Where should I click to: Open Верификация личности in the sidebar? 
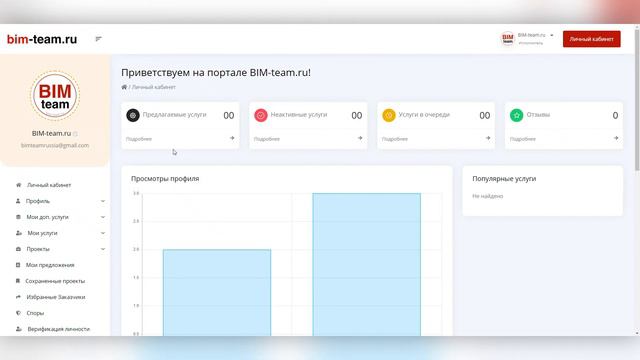click(x=59, y=329)
